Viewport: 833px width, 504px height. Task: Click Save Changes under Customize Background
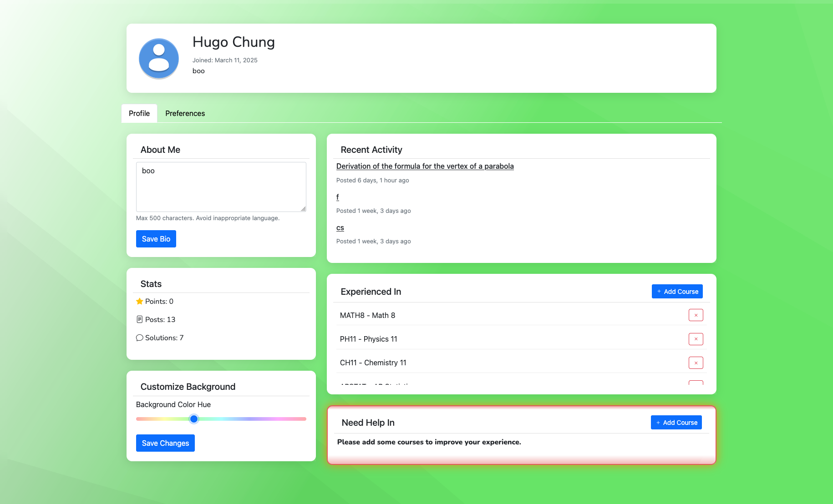pyautogui.click(x=165, y=443)
